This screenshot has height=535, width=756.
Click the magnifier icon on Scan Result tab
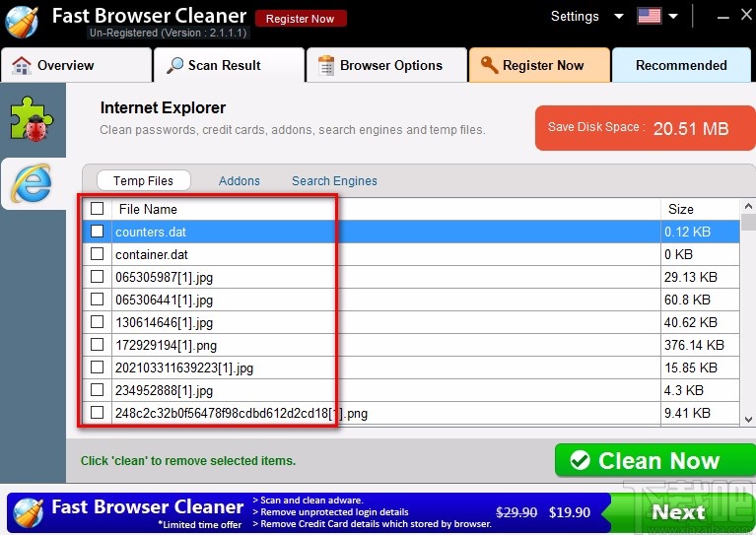[x=174, y=65]
